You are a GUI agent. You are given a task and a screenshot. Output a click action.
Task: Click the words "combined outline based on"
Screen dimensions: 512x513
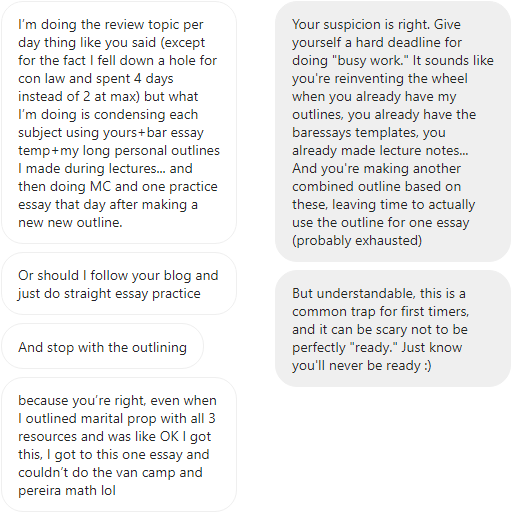click(377, 187)
